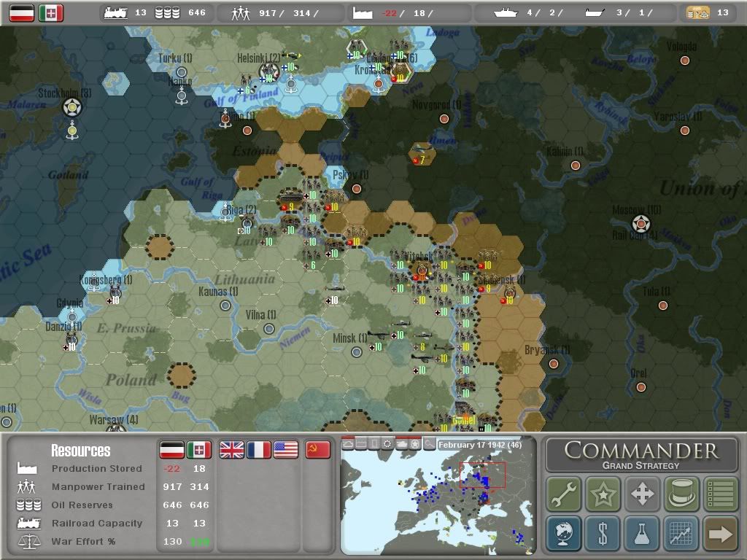Click Moscow capital city marker on map
747x560 pixels.
(640, 223)
